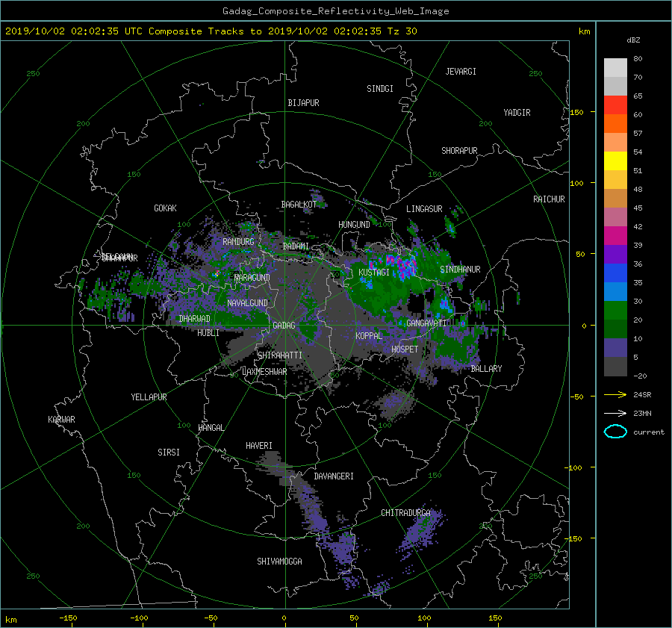This screenshot has width=672, height=628.
Task: Click the HAVERI city label
Action: pyautogui.click(x=259, y=446)
